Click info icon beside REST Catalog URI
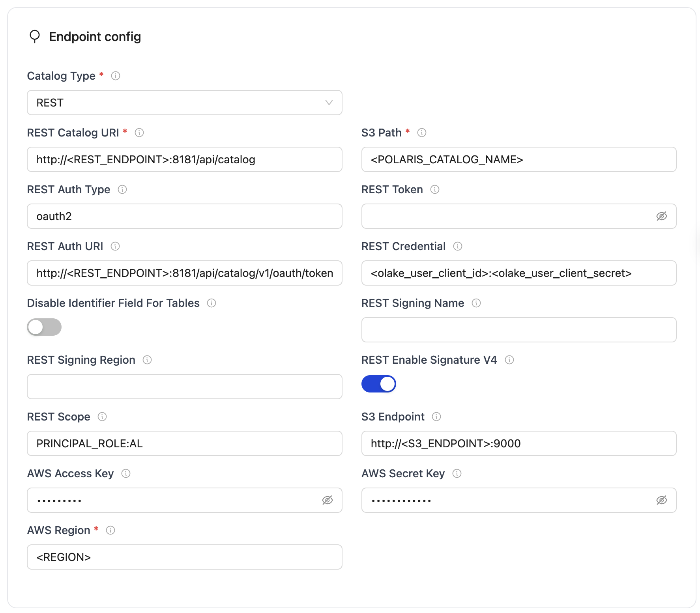This screenshot has height=613, width=700. pyautogui.click(x=139, y=133)
